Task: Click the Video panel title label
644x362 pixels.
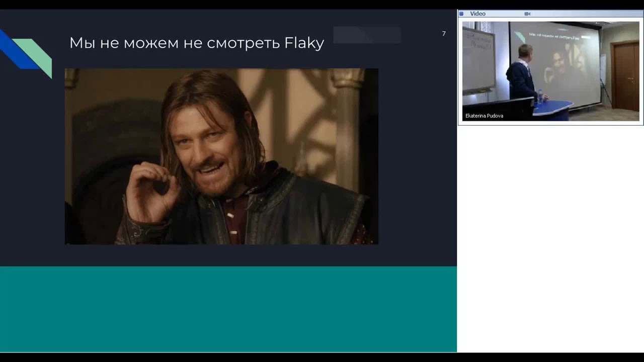Action: click(477, 14)
